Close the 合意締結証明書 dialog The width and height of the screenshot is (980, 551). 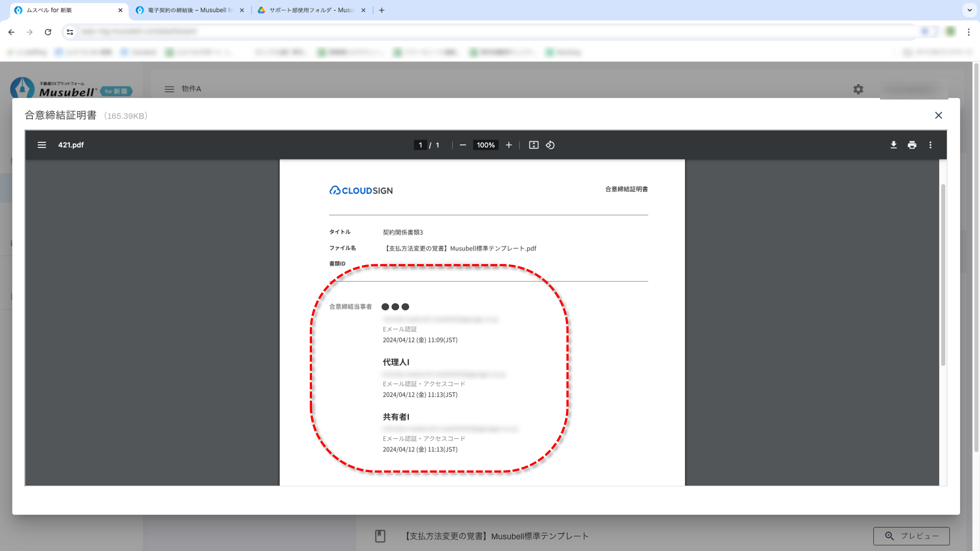939,115
